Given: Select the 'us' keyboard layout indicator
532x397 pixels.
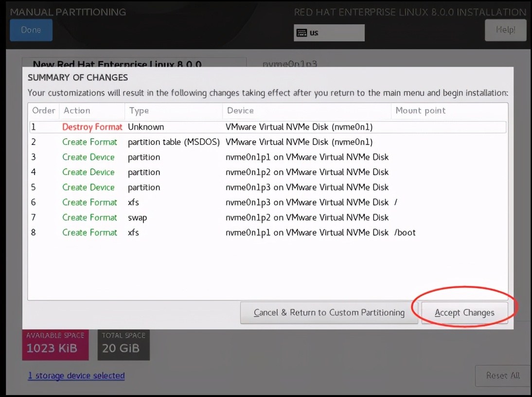Looking at the screenshot, I should pos(329,33).
